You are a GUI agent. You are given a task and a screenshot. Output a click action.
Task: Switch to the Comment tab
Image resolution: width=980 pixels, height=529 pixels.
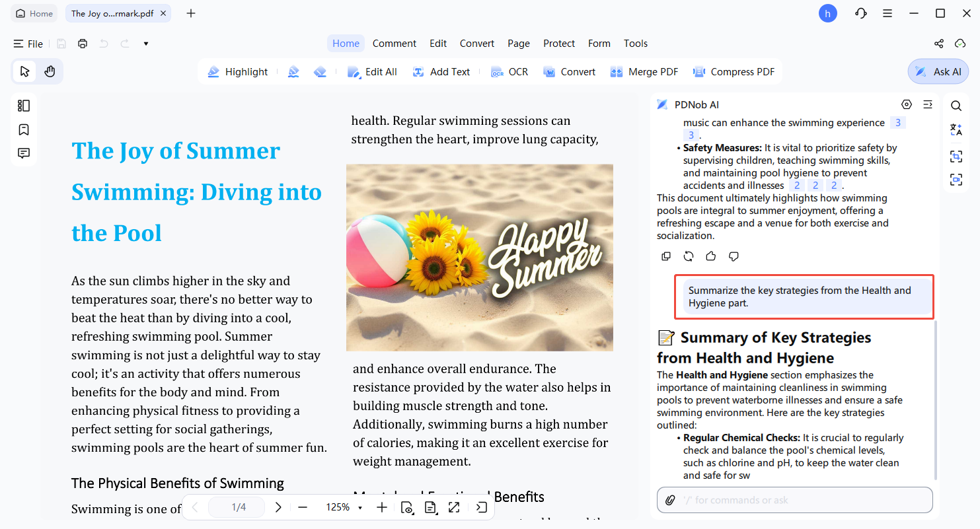pyautogui.click(x=394, y=44)
